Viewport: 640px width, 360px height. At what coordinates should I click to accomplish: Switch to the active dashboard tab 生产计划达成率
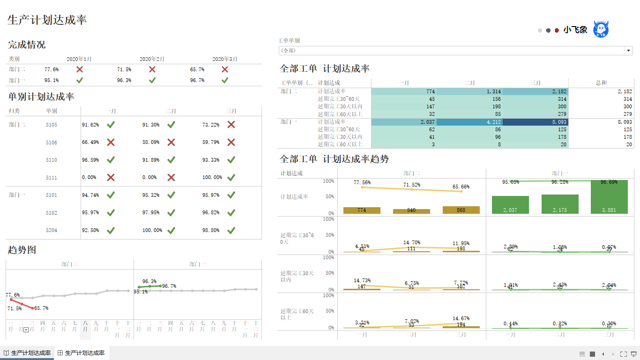(x=27, y=353)
